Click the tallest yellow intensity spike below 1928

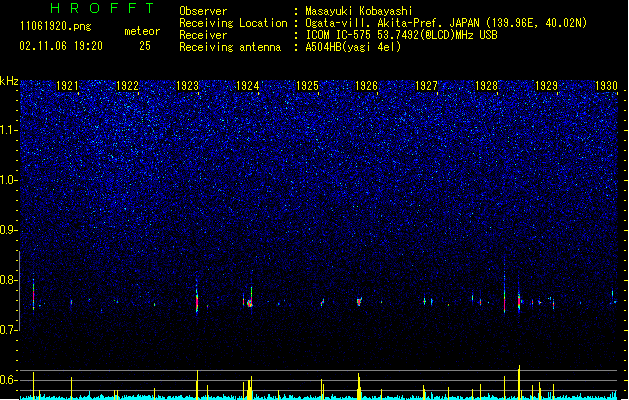coord(519,382)
